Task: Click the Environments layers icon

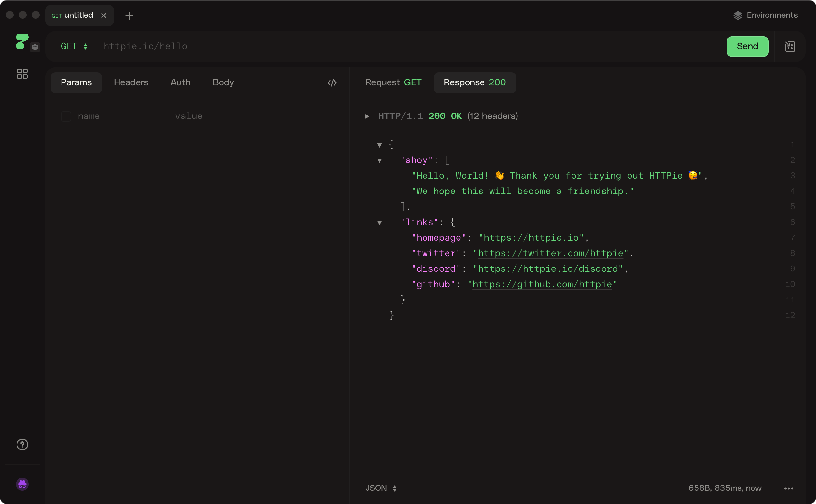Action: point(738,16)
